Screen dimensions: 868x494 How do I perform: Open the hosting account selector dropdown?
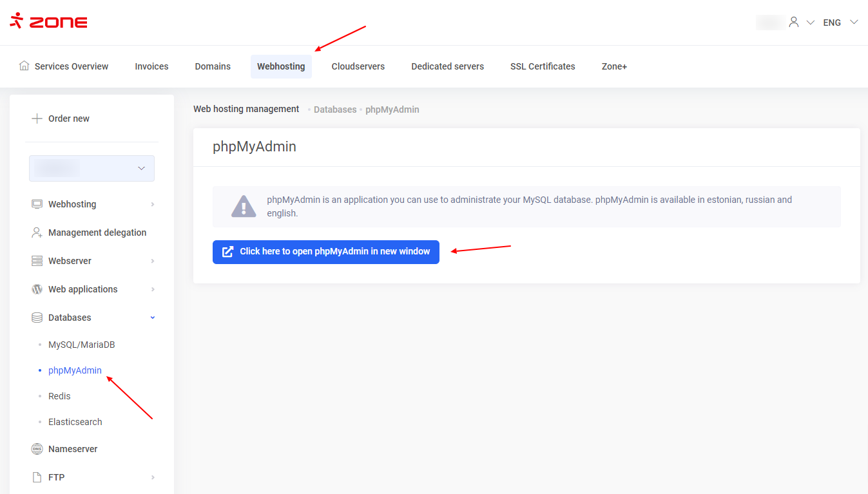[x=92, y=168]
